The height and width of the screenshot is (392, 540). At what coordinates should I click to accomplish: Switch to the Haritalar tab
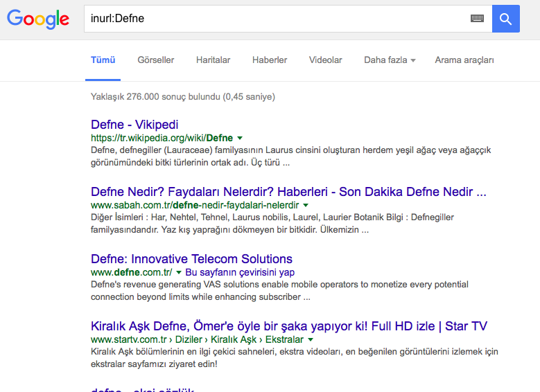[214, 60]
